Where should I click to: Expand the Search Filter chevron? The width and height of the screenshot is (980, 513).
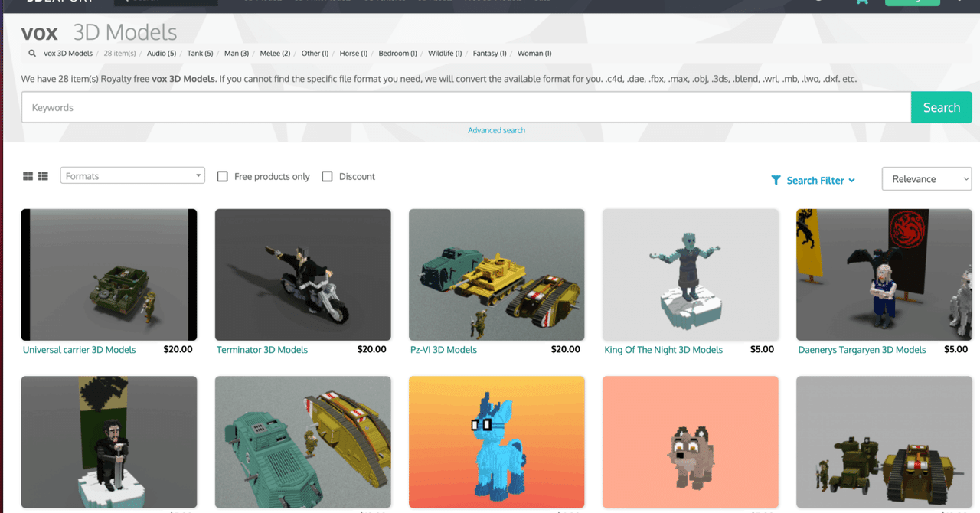pos(850,181)
